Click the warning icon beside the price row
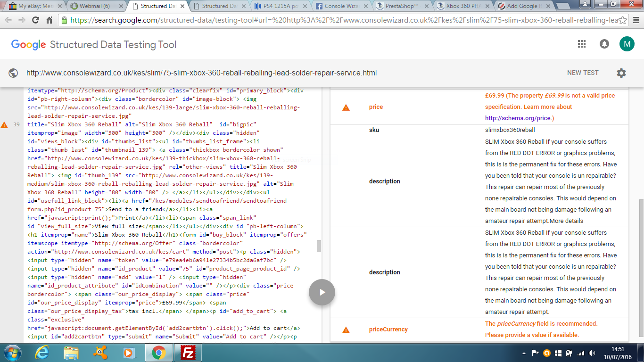 346,107
